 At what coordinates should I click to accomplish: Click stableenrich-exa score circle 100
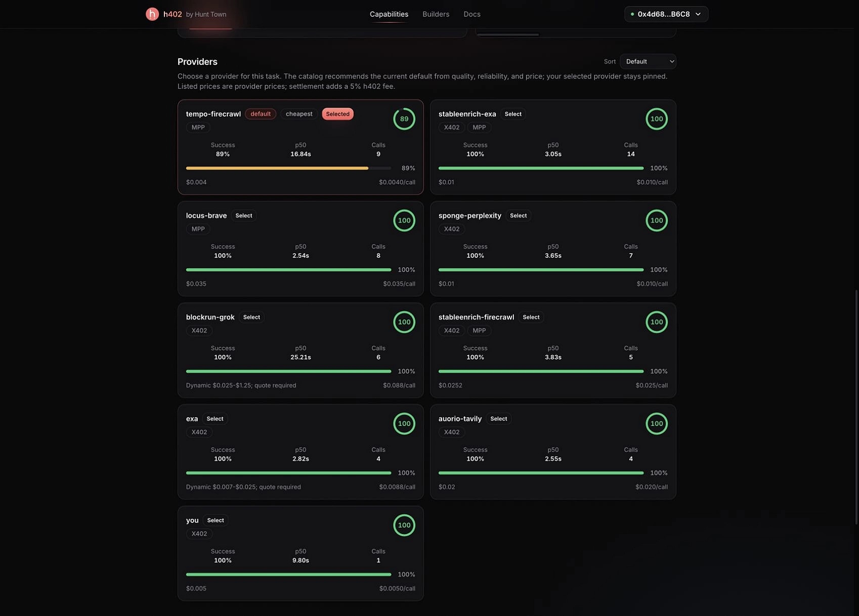656,119
